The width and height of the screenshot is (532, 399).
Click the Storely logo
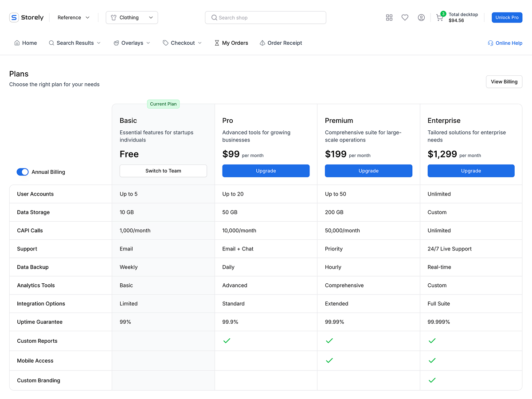pos(26,17)
